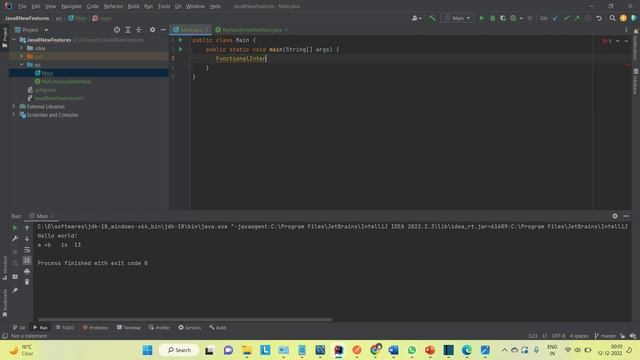Click the taskbar Search box
The height and width of the screenshot is (360, 640).
[x=179, y=350]
